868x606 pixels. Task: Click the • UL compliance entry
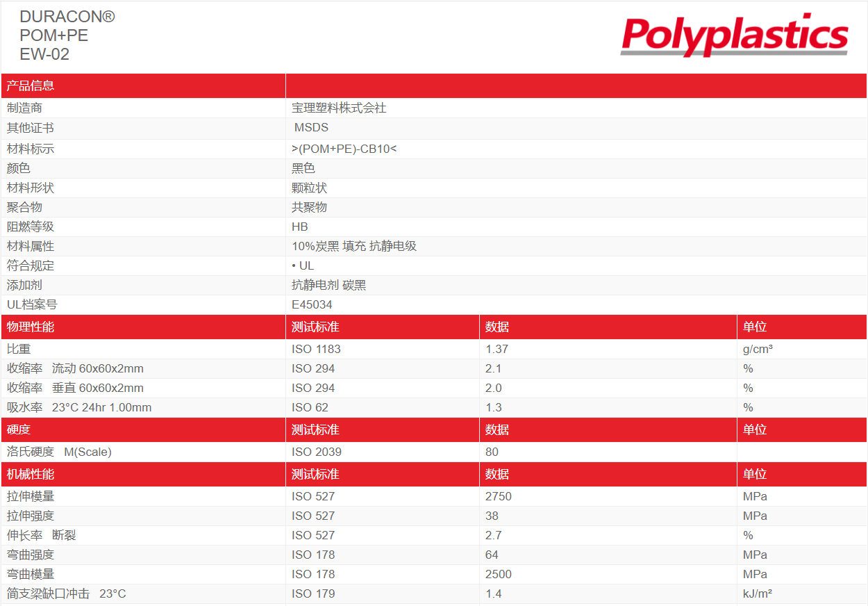click(303, 265)
